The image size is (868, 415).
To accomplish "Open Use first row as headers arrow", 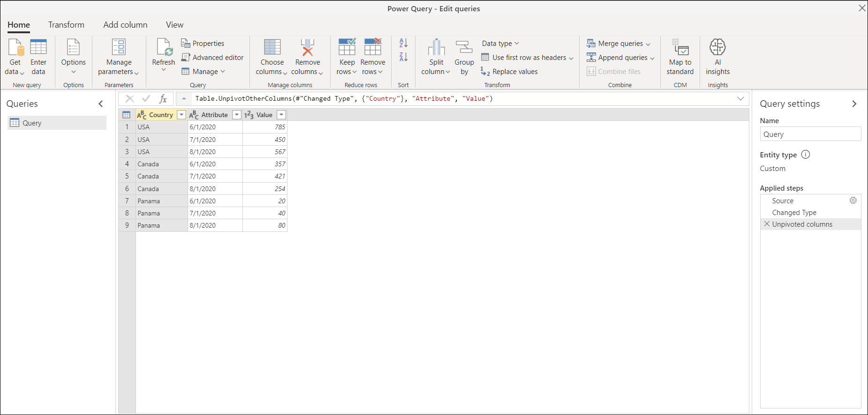I will 571,58.
